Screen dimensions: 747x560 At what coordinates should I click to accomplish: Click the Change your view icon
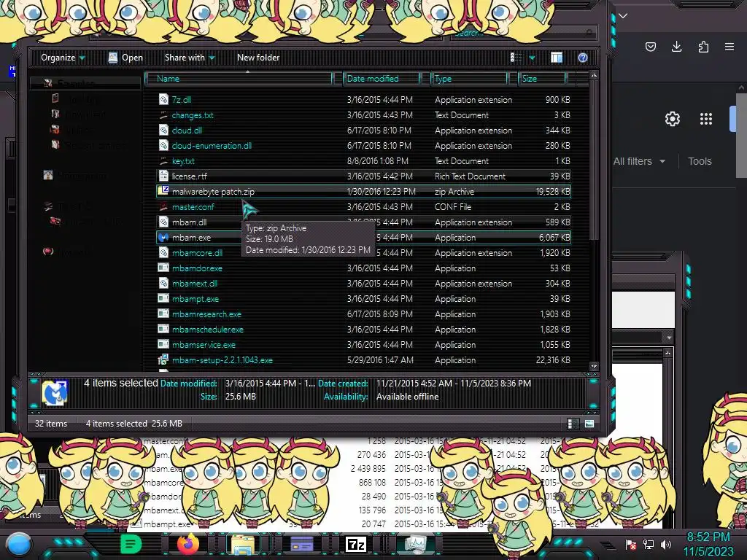click(x=516, y=58)
